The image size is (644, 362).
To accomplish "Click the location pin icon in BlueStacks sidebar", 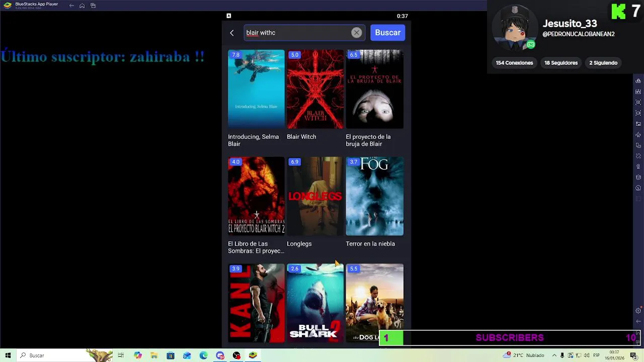I will [638, 166].
